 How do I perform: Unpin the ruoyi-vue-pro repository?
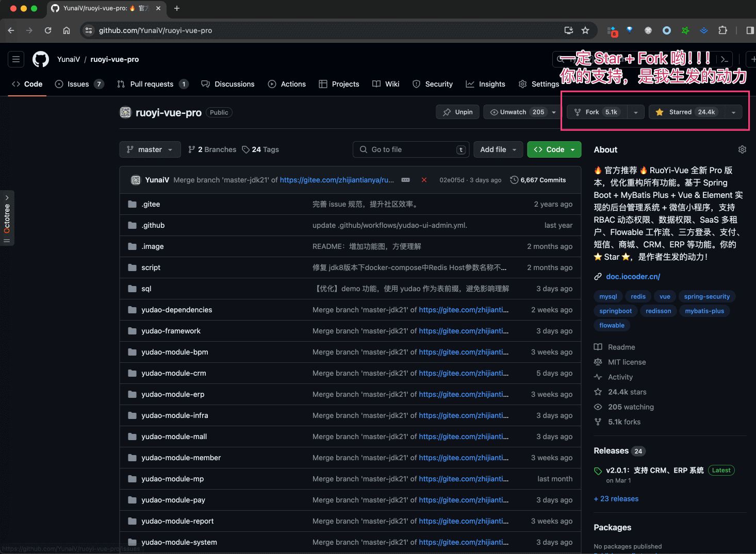(x=458, y=112)
